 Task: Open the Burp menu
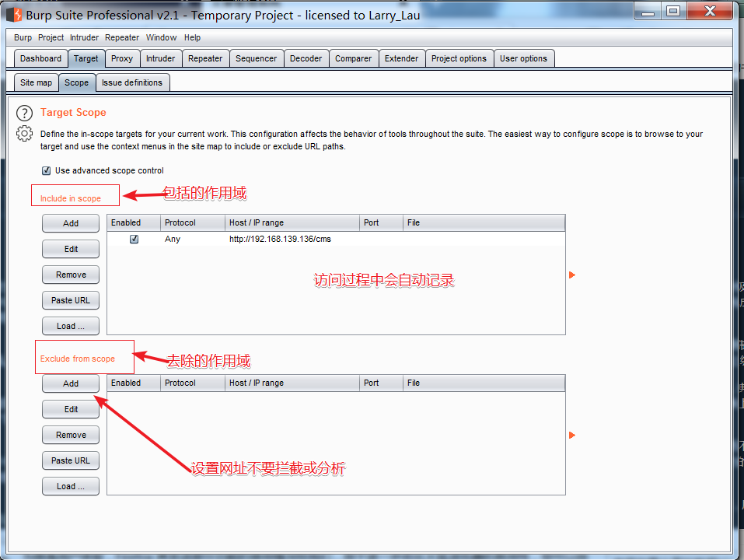[23, 37]
